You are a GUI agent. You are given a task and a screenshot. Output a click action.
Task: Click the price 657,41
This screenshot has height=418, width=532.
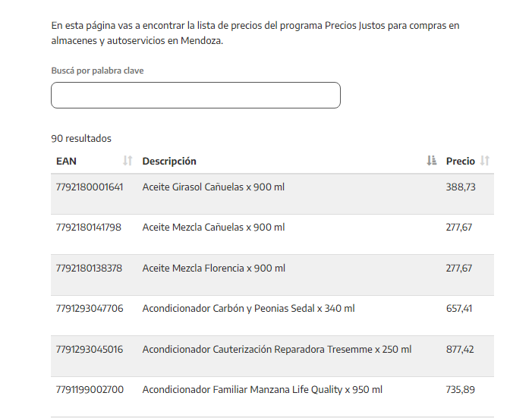(x=459, y=308)
